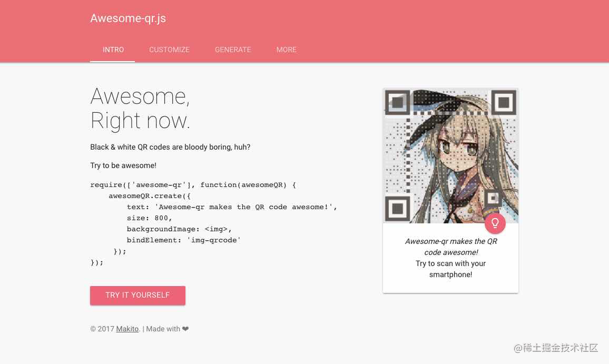The height and width of the screenshot is (364, 609).
Task: Click 'Try to scan with your smartphone!' text
Action: 450,269
